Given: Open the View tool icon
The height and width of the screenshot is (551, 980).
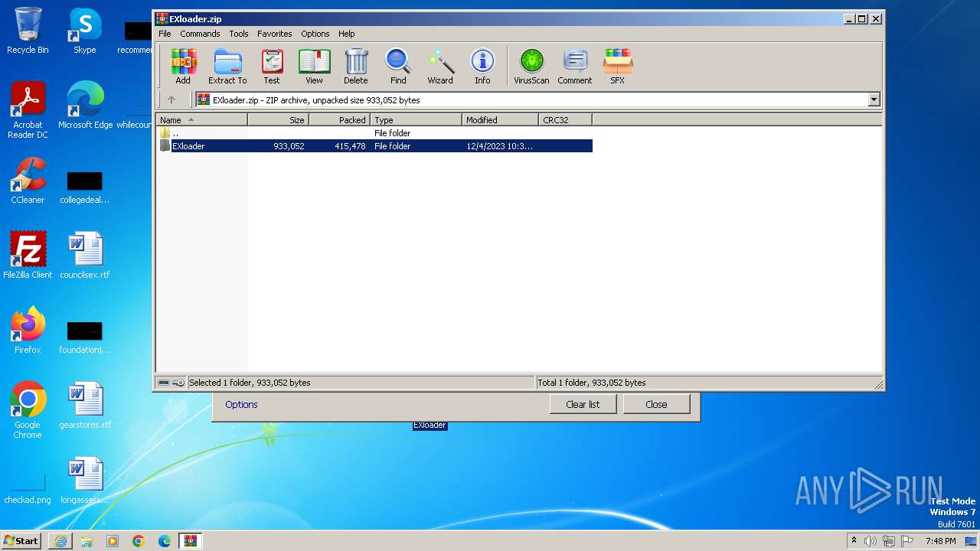Looking at the screenshot, I should pos(314,66).
